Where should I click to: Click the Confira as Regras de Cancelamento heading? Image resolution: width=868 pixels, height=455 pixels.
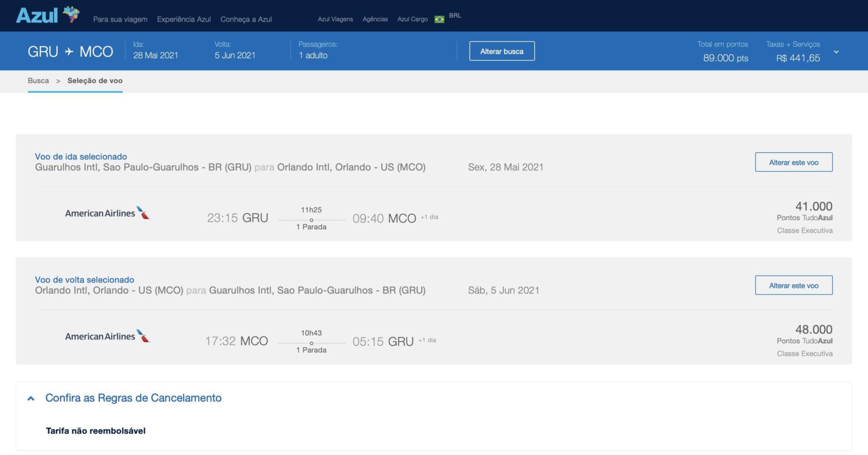pyautogui.click(x=133, y=398)
